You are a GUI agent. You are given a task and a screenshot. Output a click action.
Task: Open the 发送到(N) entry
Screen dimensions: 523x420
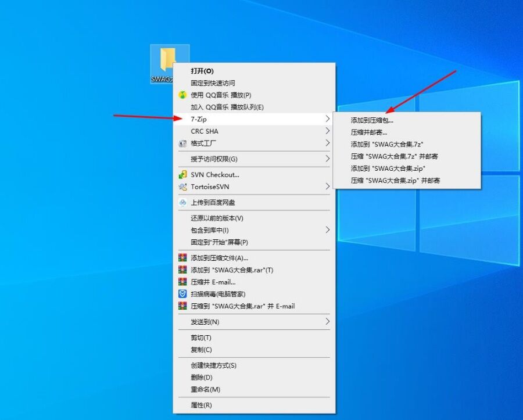(254, 322)
